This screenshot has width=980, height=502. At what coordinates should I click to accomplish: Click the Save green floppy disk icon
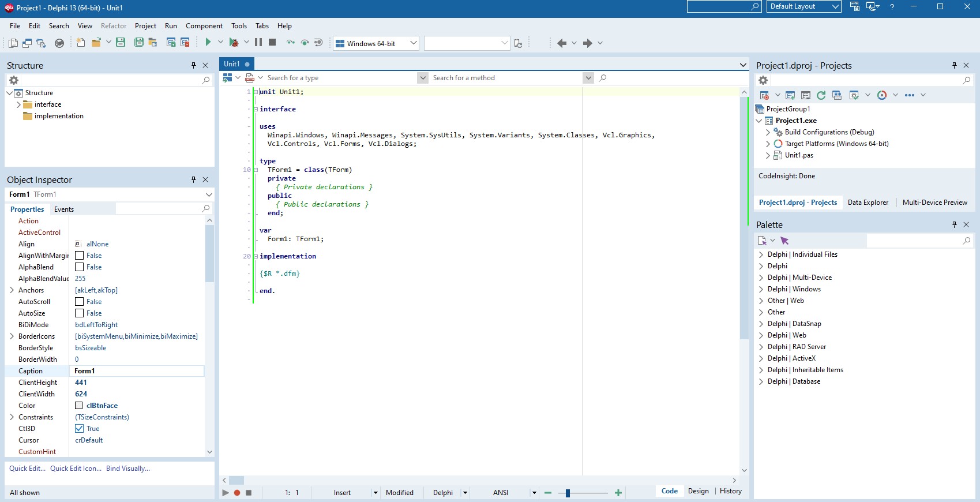pyautogui.click(x=121, y=42)
